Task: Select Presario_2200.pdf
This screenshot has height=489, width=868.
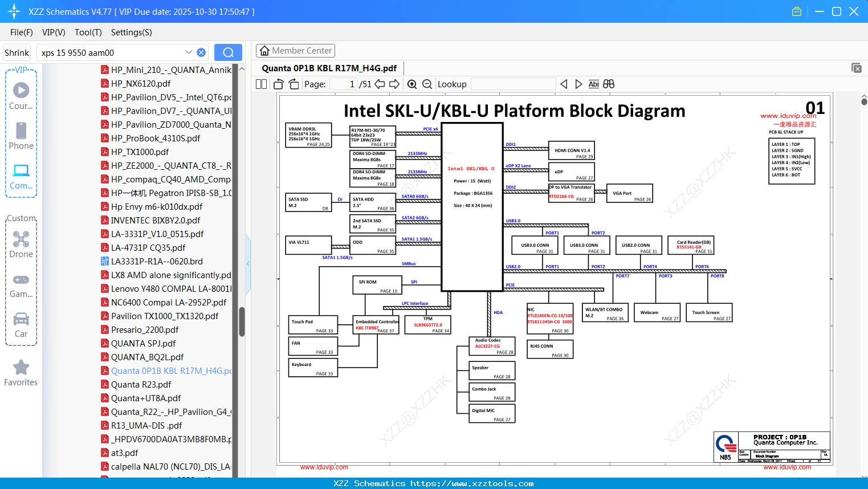Action: [x=145, y=329]
